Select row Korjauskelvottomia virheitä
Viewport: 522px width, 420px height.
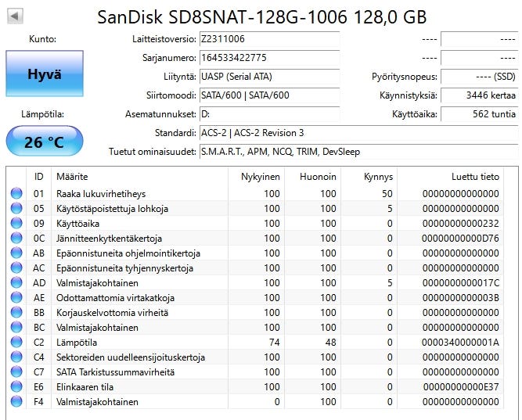point(255,312)
